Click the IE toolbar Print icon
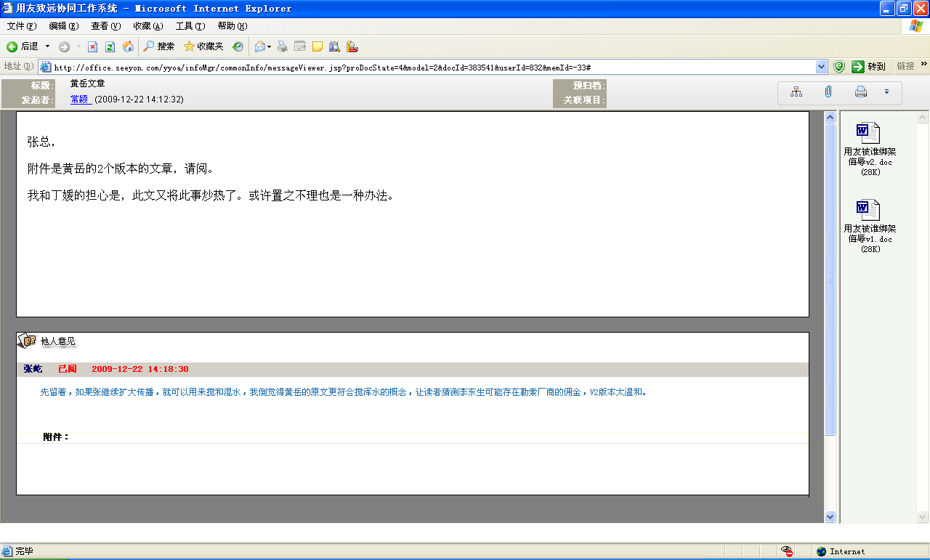The image size is (930, 560). [282, 46]
